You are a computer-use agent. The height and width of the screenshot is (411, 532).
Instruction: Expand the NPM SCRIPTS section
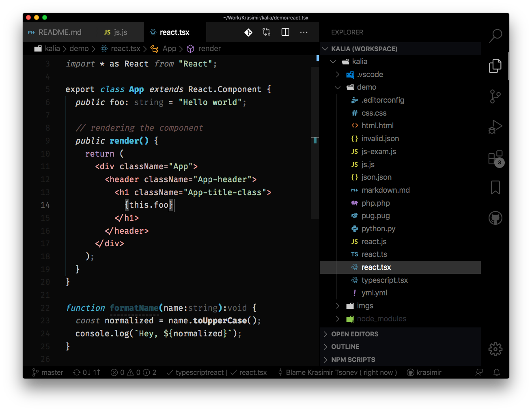tap(400, 359)
